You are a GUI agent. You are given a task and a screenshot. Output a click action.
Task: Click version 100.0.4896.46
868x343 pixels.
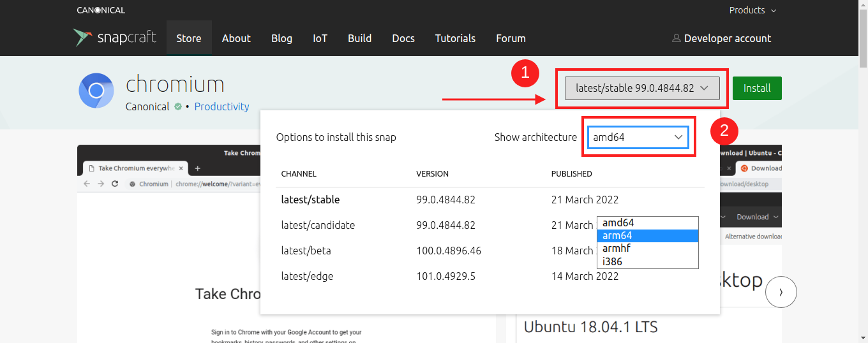[449, 251]
